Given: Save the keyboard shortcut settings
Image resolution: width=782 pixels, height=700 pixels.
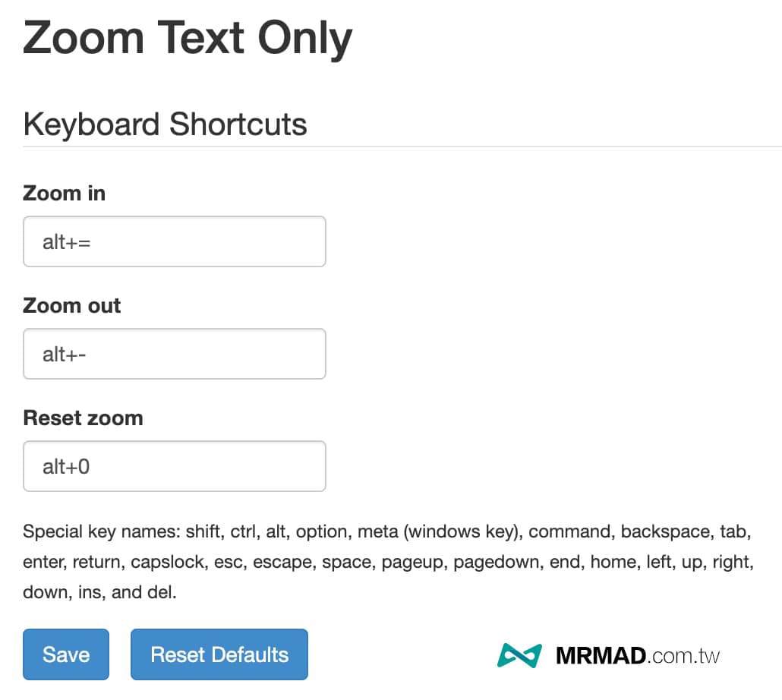Looking at the screenshot, I should click(x=66, y=654).
